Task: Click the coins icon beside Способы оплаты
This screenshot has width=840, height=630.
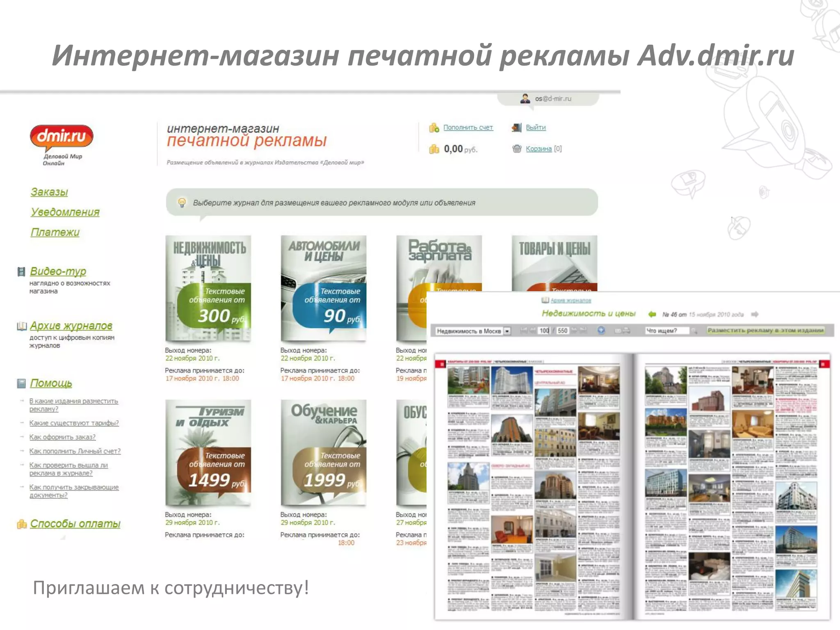Action: tap(22, 524)
